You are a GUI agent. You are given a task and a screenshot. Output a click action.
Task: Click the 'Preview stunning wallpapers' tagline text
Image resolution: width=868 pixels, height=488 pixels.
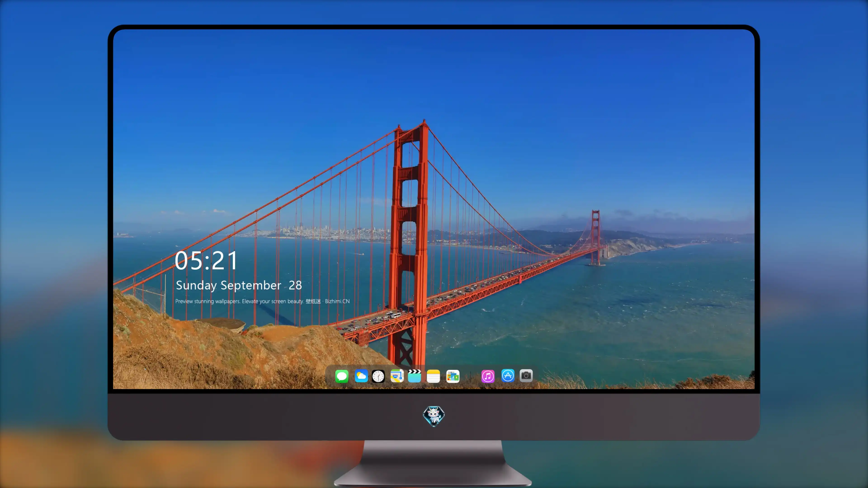(x=262, y=301)
